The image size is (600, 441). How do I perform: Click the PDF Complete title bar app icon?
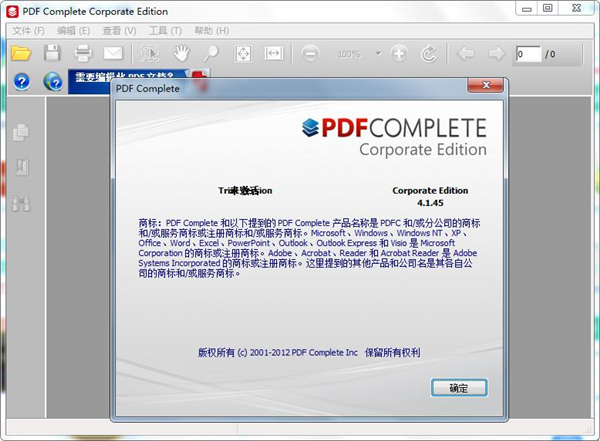pos(13,12)
